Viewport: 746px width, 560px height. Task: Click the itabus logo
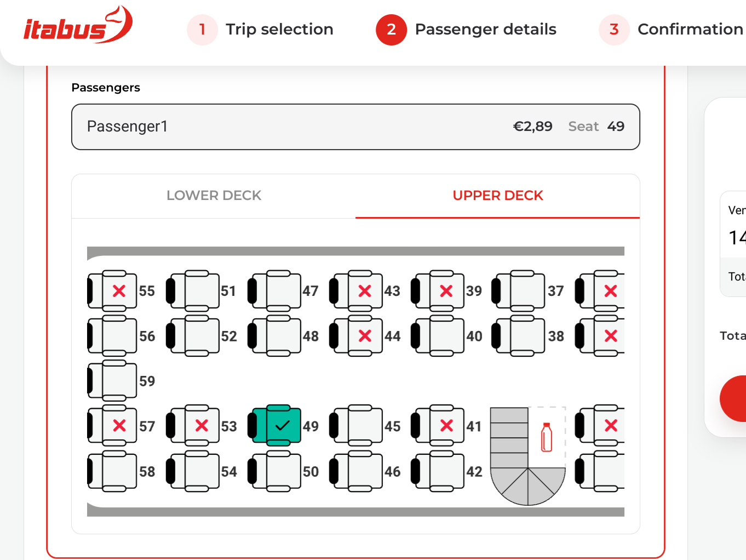78,26
